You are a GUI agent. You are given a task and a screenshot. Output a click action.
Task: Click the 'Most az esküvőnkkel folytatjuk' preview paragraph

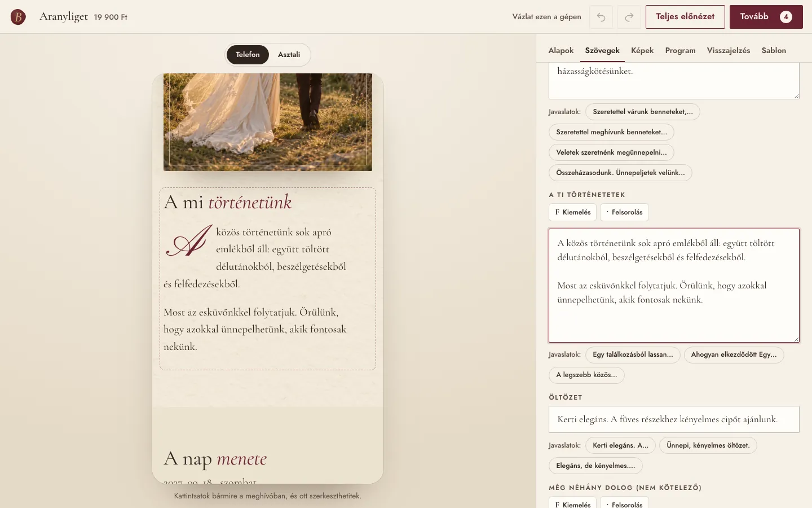pos(255,329)
